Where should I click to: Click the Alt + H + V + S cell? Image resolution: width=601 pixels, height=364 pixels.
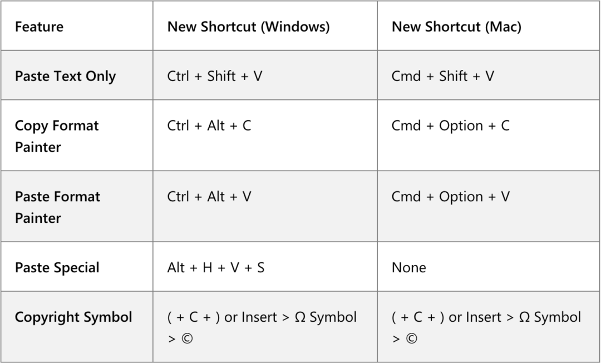[215, 267]
